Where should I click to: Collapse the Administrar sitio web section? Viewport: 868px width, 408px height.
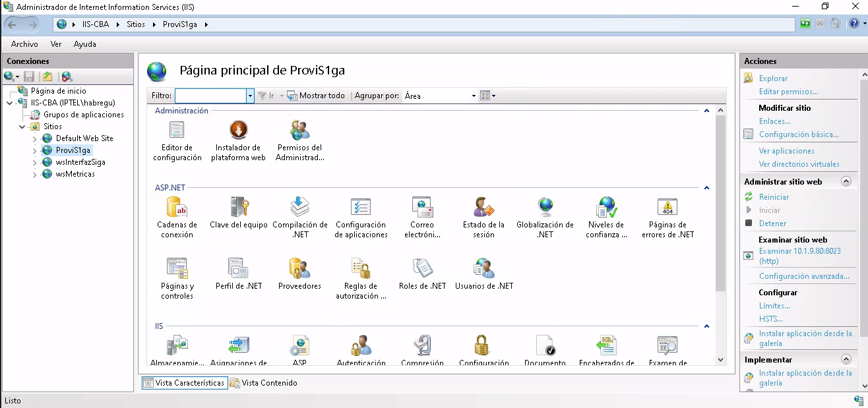[x=846, y=181]
